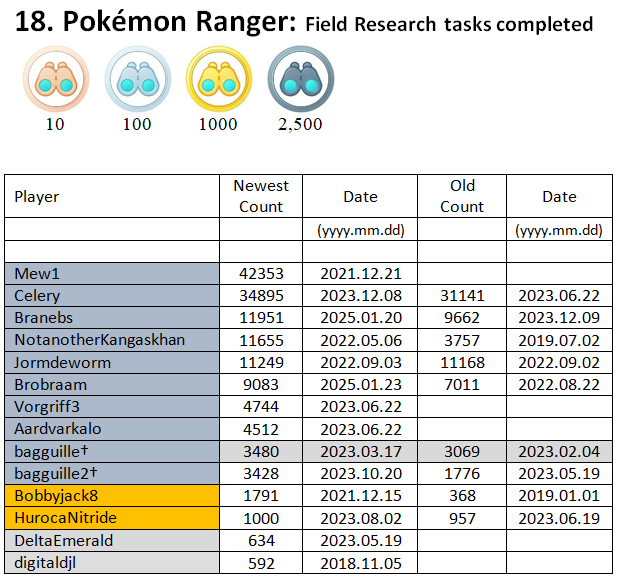Click old date '2019.01.01'
The image size is (617, 577).
pos(559,496)
